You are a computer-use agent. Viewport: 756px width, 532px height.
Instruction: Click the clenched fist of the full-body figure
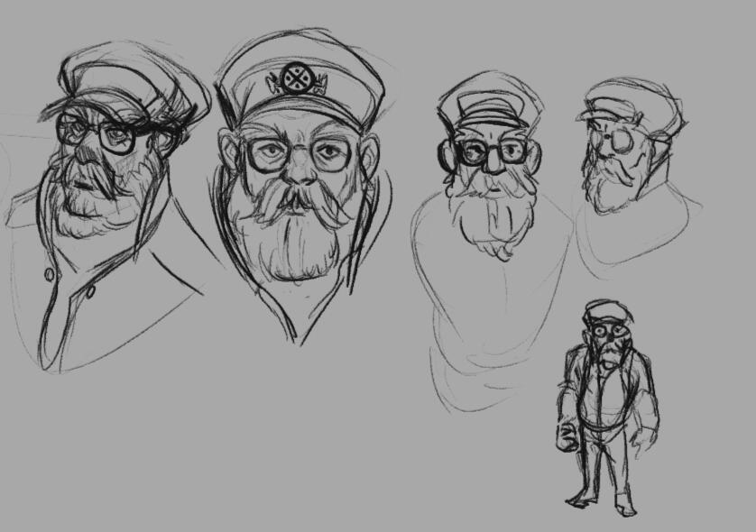point(566,437)
